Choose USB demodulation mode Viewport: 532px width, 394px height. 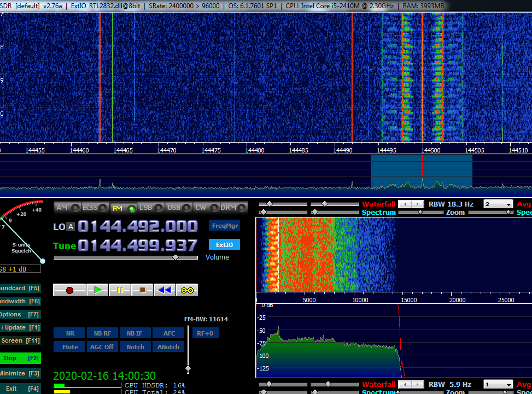pos(178,208)
